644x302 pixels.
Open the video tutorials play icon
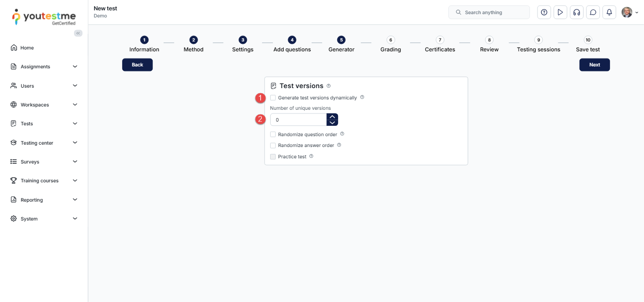coord(560,12)
